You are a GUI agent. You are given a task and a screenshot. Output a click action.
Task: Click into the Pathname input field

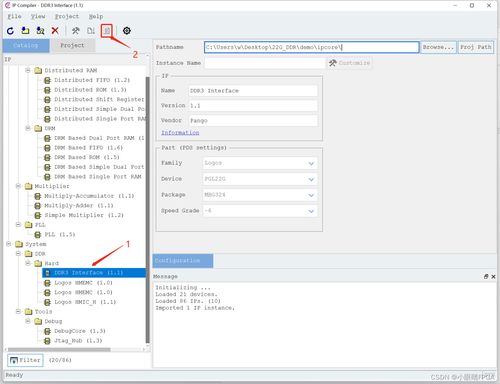pyautogui.click(x=311, y=47)
